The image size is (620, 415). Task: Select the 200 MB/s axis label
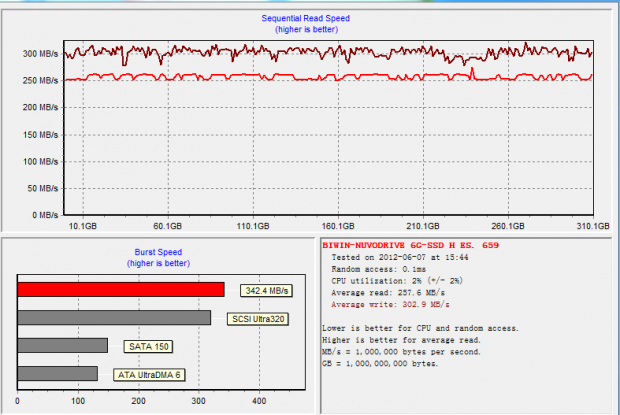coord(40,108)
